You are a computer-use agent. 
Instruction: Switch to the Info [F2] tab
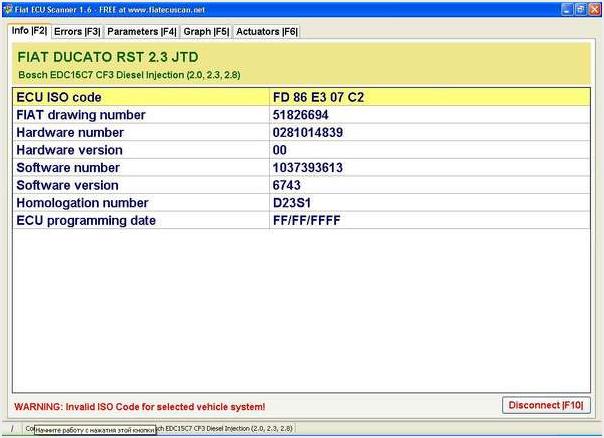[29, 31]
